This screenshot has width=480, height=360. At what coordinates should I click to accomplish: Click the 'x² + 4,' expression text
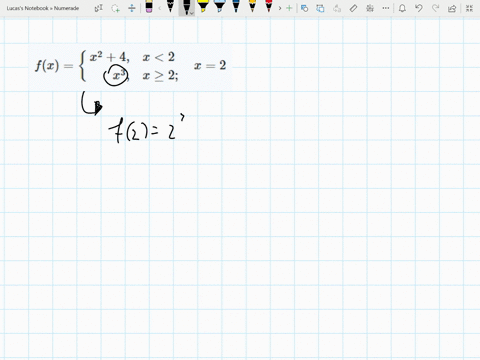(110, 57)
